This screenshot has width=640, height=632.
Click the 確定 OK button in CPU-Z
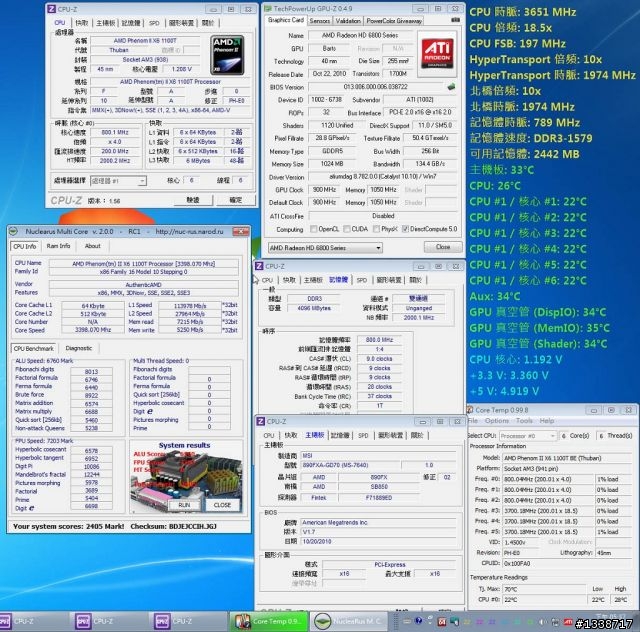pos(236,200)
